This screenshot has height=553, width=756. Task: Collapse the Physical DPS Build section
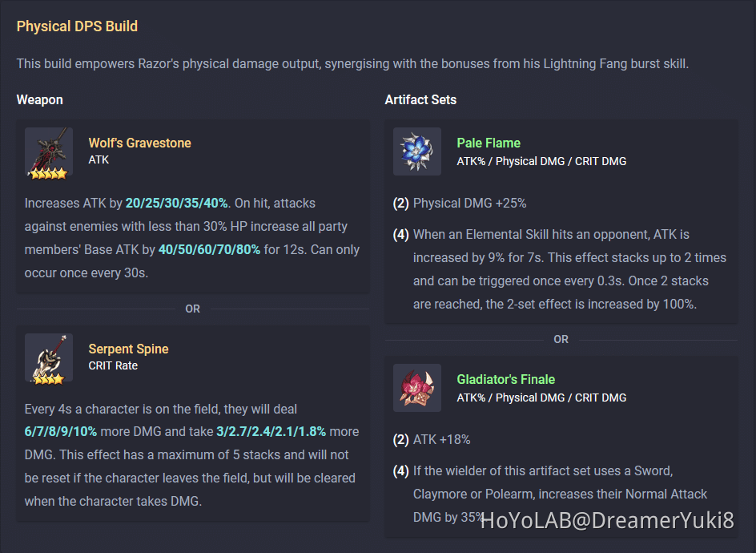(77, 26)
